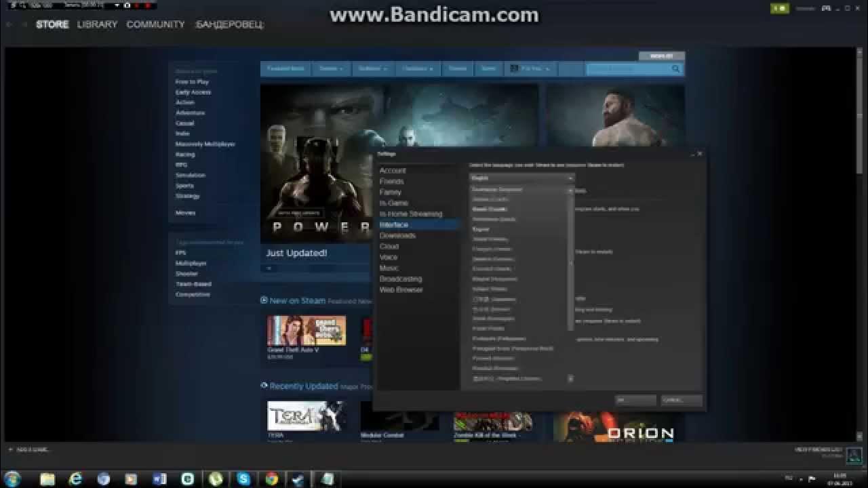Select Music in Settings sidebar
868x488 pixels.
[389, 268]
